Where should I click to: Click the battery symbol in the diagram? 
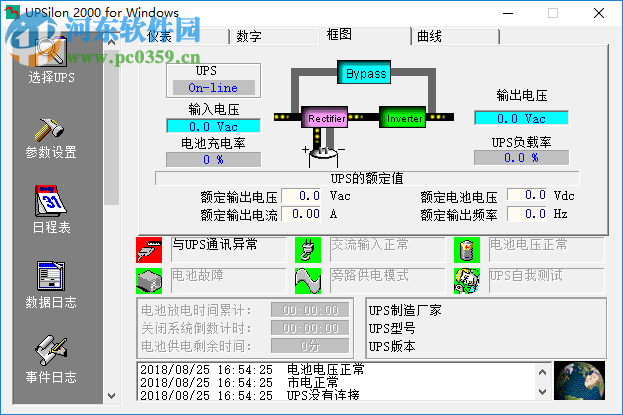click(324, 157)
